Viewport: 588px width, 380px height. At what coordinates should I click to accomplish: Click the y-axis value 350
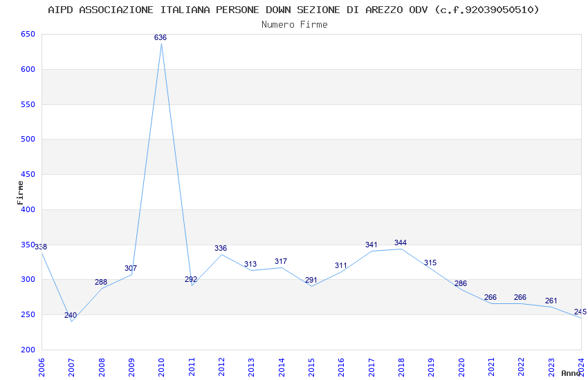(28, 245)
